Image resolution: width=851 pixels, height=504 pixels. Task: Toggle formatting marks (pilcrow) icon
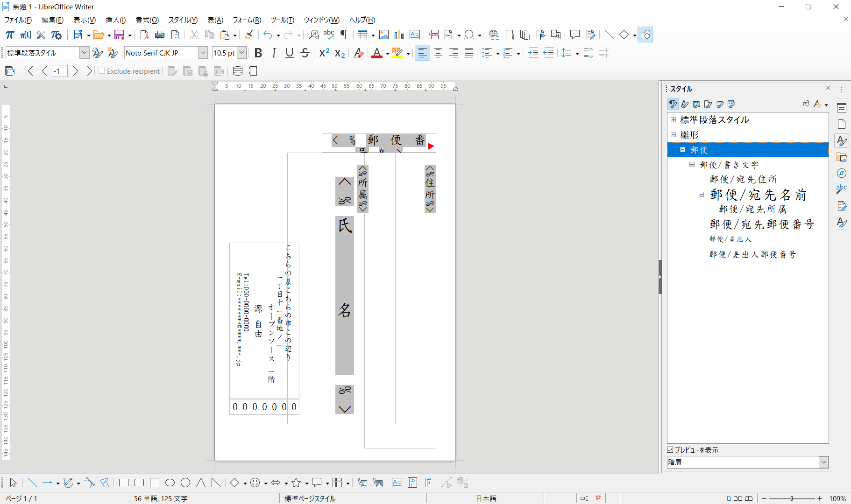click(x=344, y=35)
